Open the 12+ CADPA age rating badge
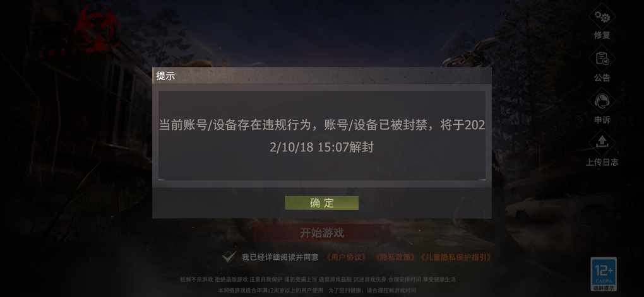This screenshot has height=297, width=644. [604, 274]
